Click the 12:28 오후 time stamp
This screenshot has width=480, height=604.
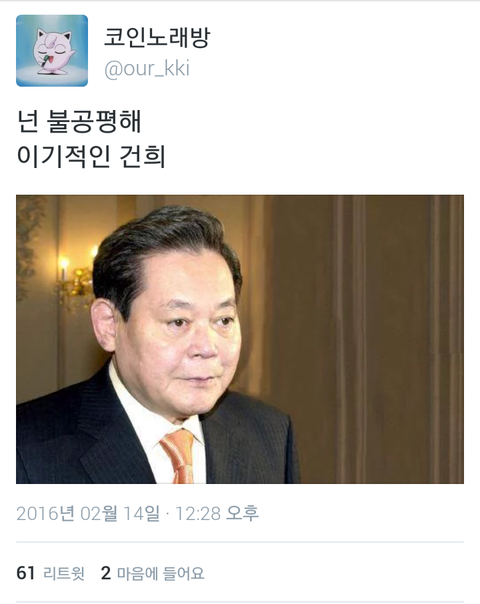click(217, 513)
